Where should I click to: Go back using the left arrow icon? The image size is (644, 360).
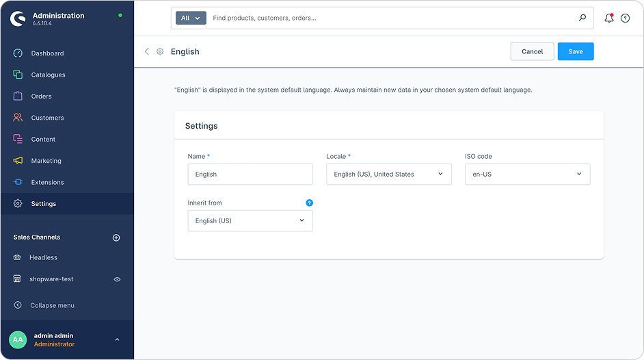tap(147, 51)
